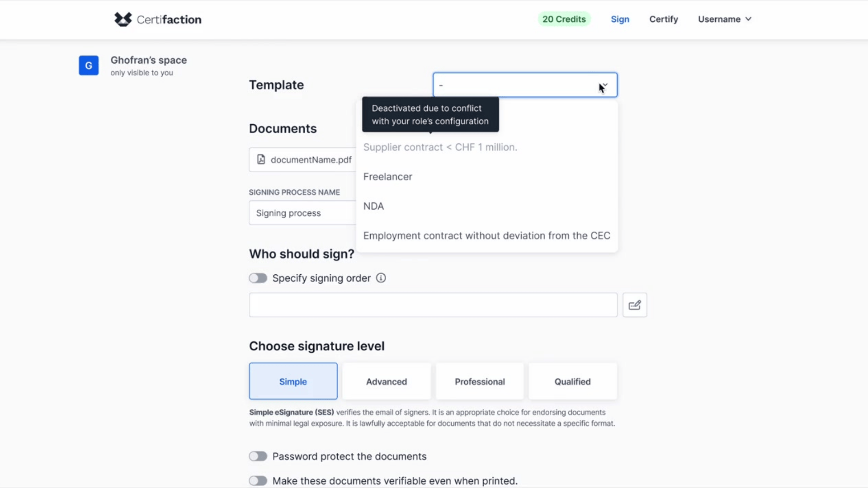Click the PDF icon next to documentName.pdf
Viewport: 868px width, 488px height.
pyautogui.click(x=261, y=160)
